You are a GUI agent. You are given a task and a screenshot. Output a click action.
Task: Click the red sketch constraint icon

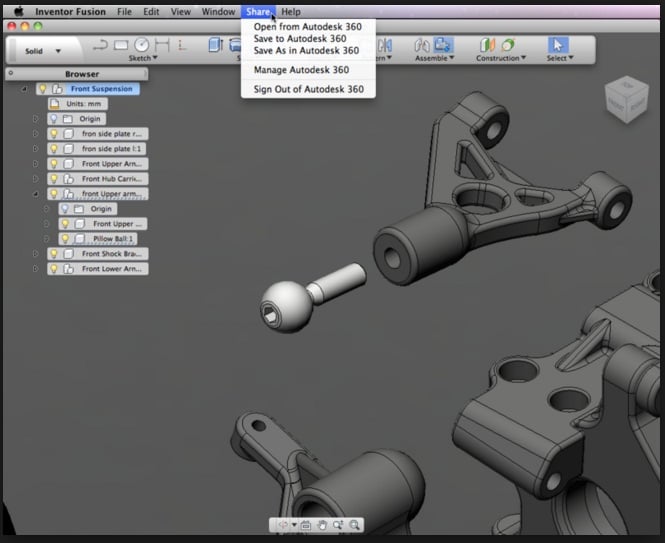(x=182, y=45)
